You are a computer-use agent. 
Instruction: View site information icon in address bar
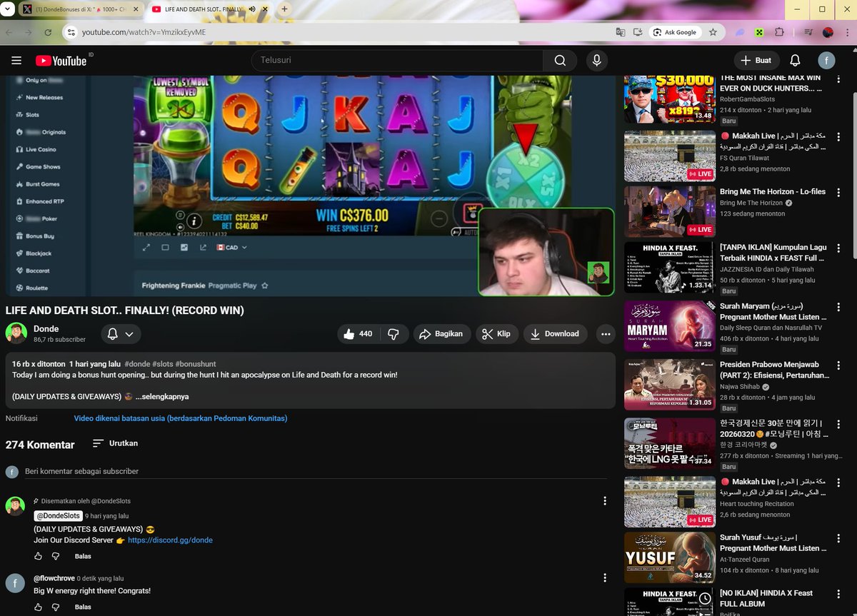(71, 32)
